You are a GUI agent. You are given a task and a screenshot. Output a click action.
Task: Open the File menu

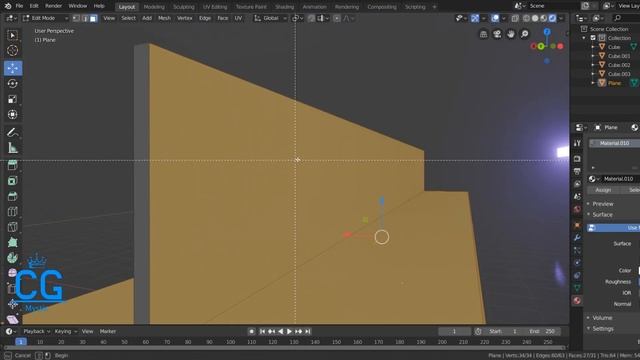coord(19,6)
